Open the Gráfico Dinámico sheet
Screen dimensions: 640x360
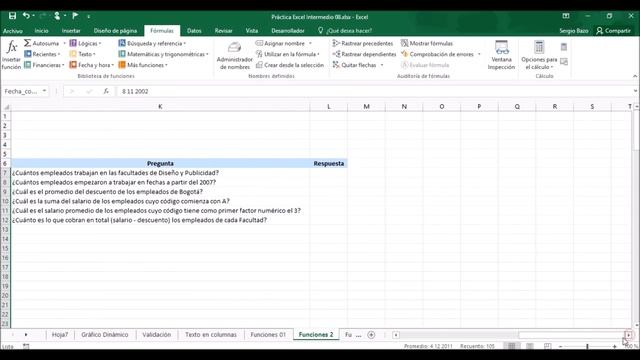coord(104,335)
